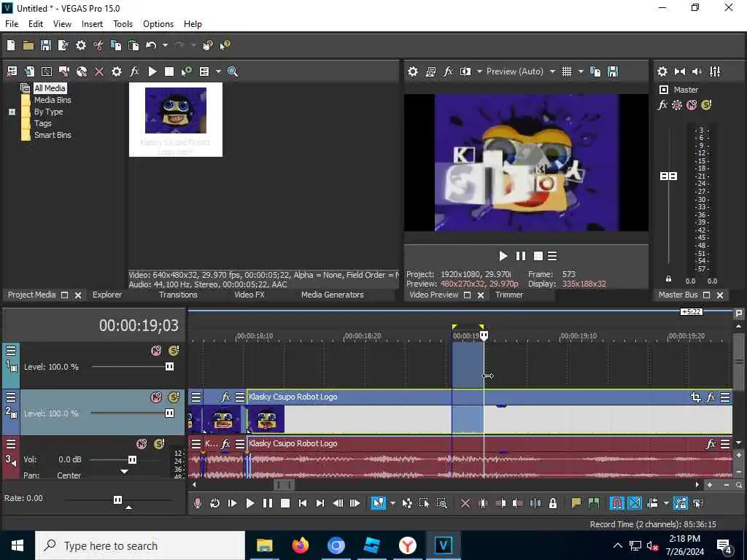The width and height of the screenshot is (747, 560).
Task: Create a new project with New icon
Action: point(11,45)
